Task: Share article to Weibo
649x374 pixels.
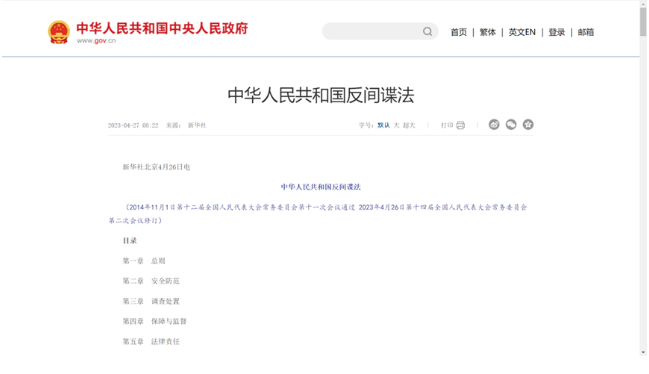Action: (494, 125)
